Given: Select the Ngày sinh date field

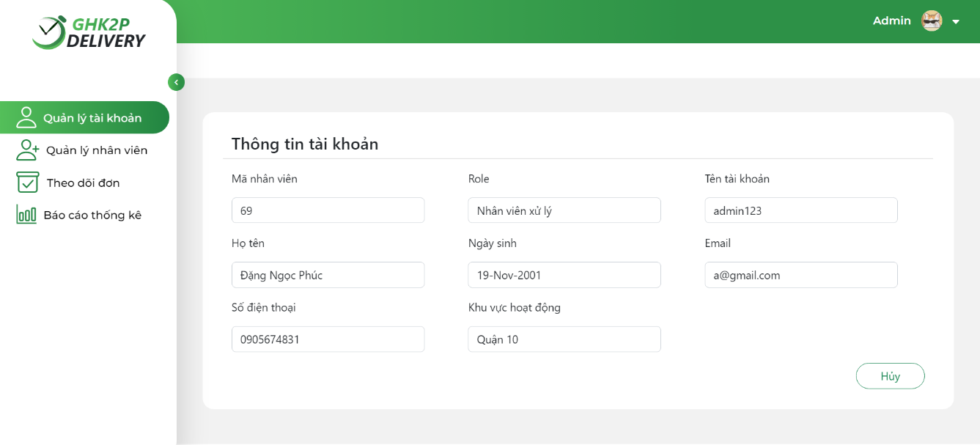Looking at the screenshot, I should (564, 275).
